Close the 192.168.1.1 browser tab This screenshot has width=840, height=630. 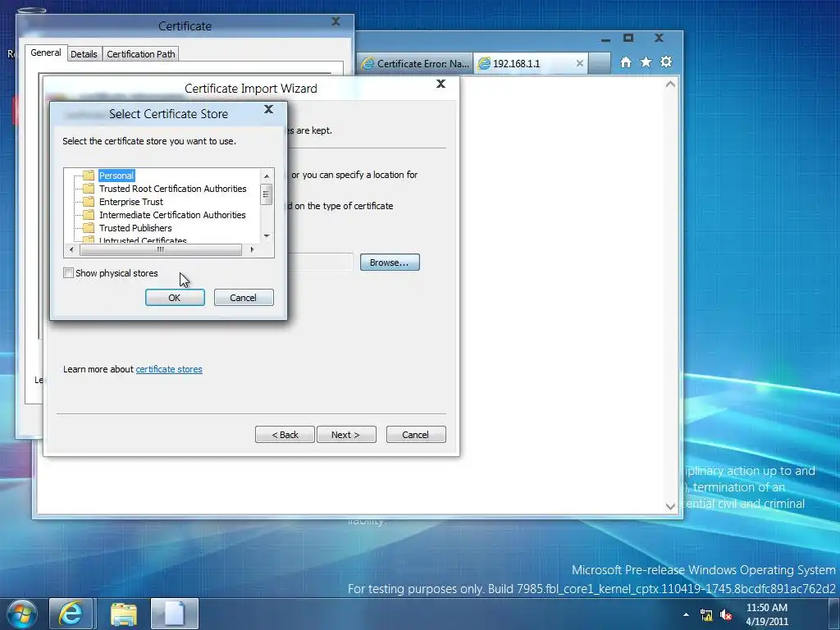[580, 63]
